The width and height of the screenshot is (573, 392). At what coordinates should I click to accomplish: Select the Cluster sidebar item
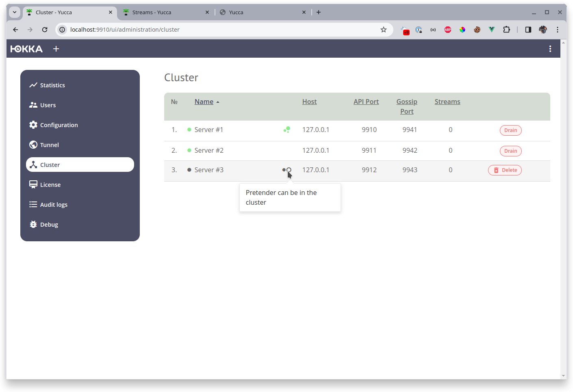pos(80,165)
